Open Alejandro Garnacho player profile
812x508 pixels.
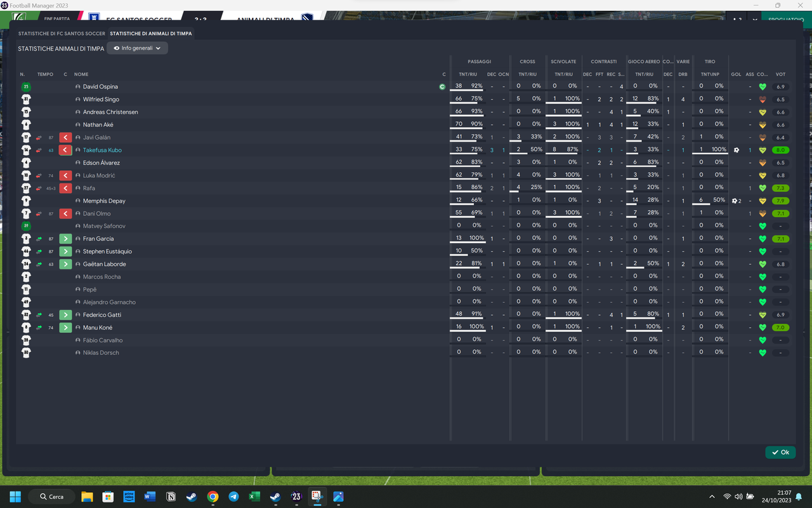click(109, 302)
